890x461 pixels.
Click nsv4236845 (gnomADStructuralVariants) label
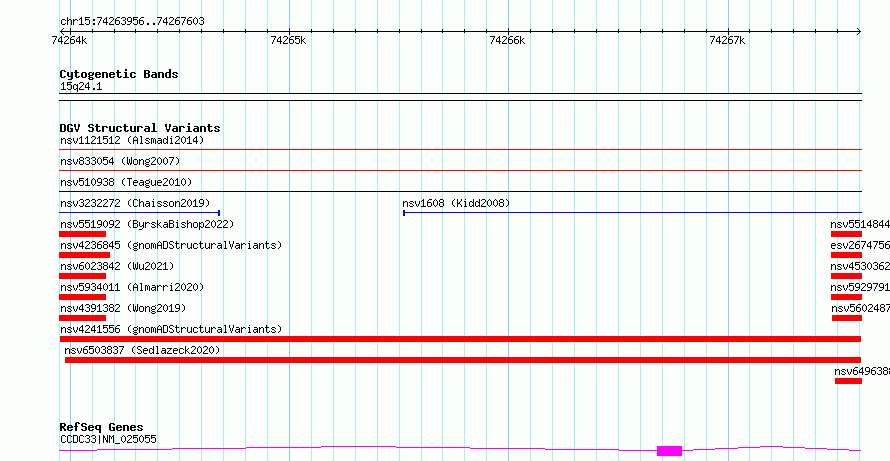tap(171, 245)
